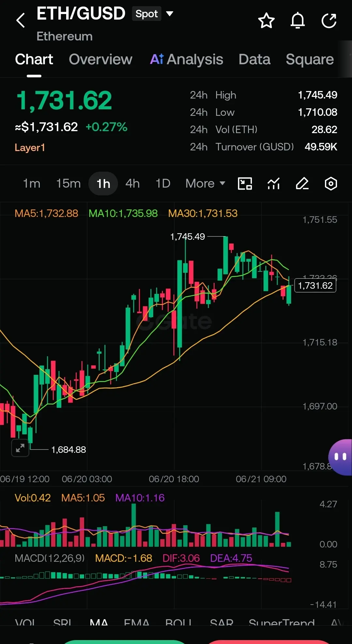Tap the current price 1,731.62 headline

click(64, 100)
